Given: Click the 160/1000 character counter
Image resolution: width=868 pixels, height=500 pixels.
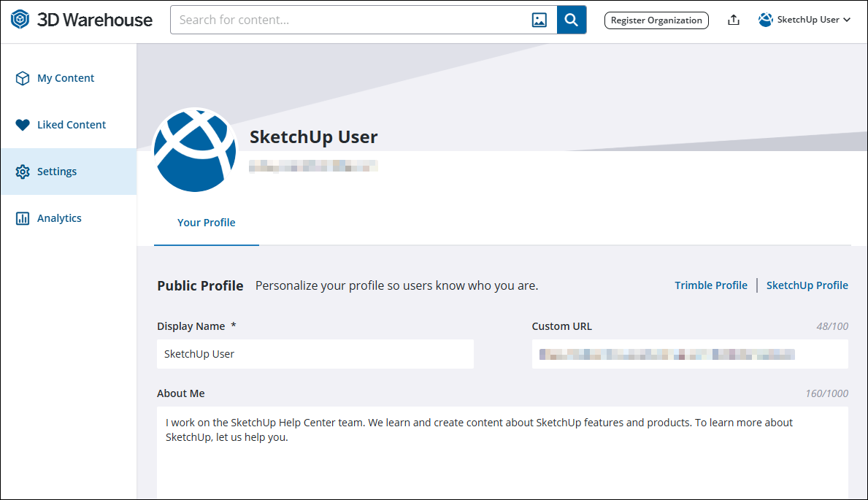Looking at the screenshot, I should coord(826,393).
